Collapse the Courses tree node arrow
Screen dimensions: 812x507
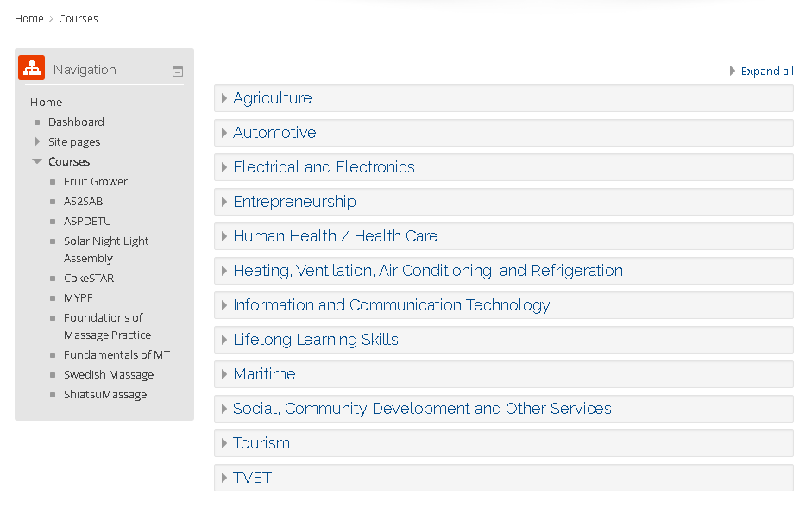coord(37,161)
